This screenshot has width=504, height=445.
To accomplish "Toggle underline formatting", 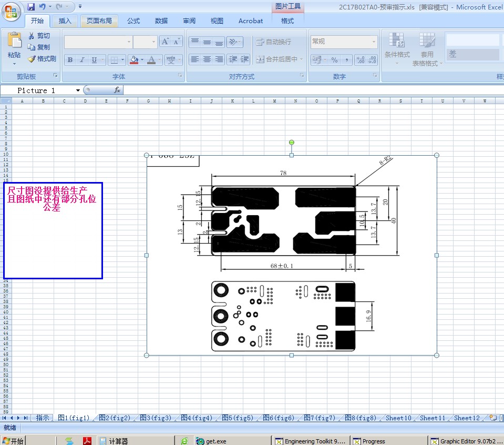I will pos(94,60).
